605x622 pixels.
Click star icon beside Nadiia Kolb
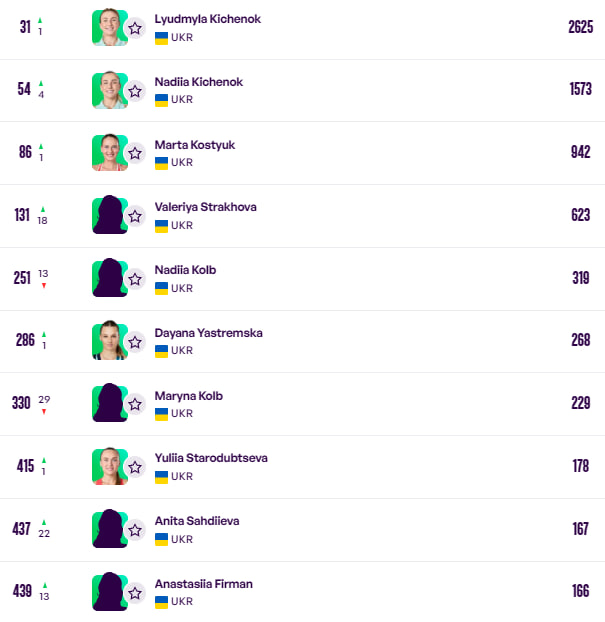point(135,279)
